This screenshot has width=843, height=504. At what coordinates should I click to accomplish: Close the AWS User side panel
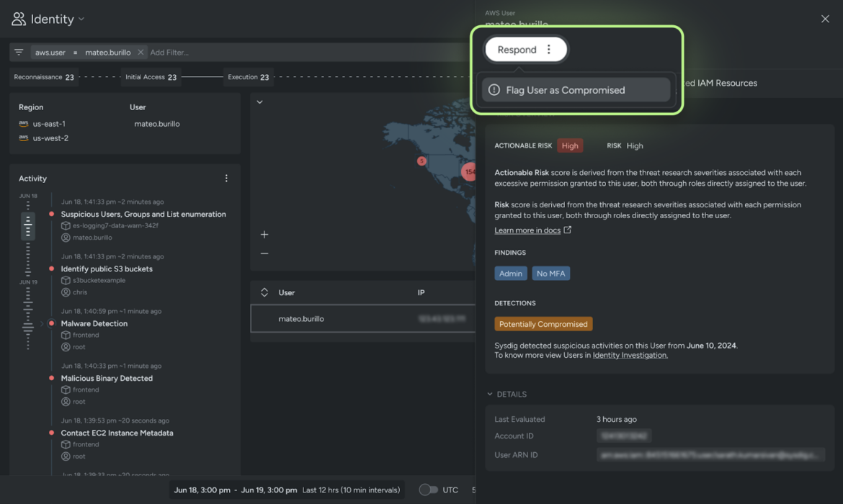825,19
